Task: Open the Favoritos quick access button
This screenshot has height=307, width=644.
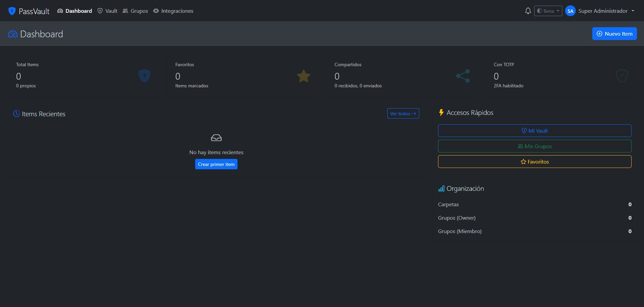Action: point(534,162)
